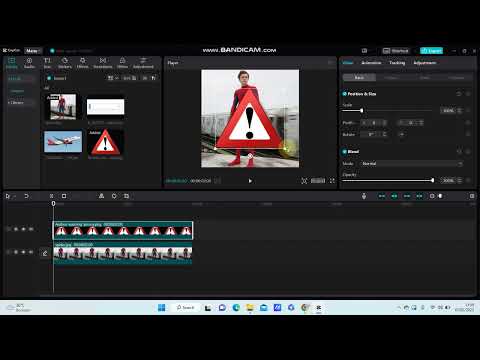
Task: Split the clip at the playhead
Action: pos(51,196)
